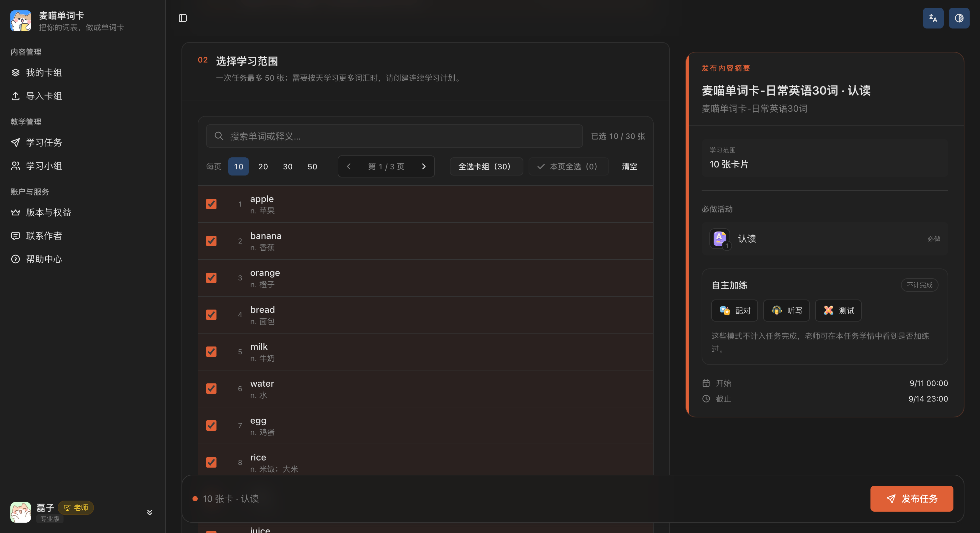Select the 听写 practice mode
The width and height of the screenshot is (980, 533).
[x=786, y=311]
